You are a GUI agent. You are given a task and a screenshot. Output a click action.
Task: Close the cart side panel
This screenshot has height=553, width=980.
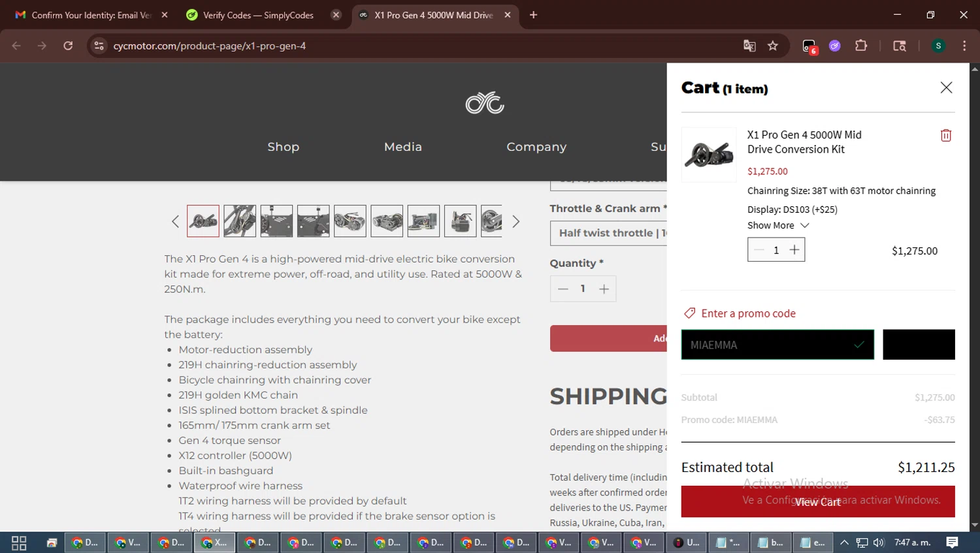point(946,87)
